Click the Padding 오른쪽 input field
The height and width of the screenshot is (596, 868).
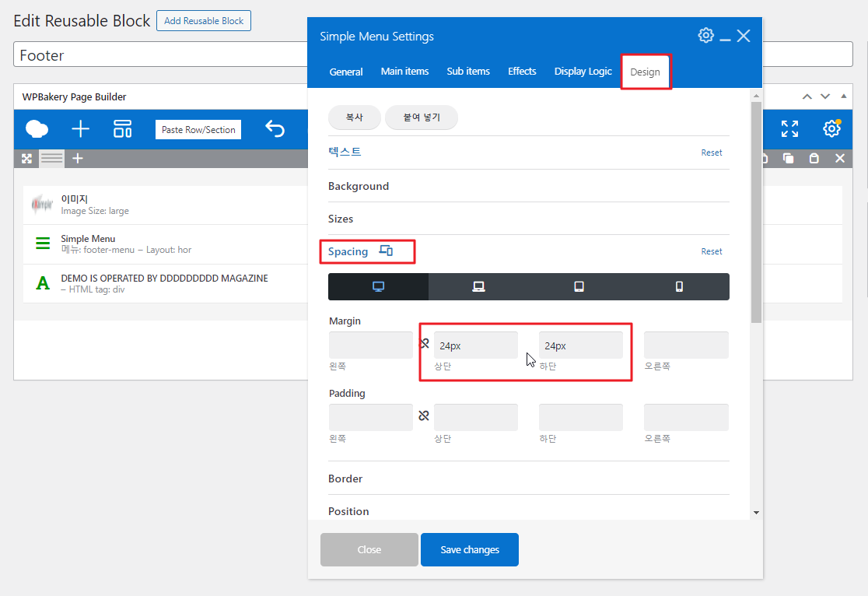coord(686,417)
